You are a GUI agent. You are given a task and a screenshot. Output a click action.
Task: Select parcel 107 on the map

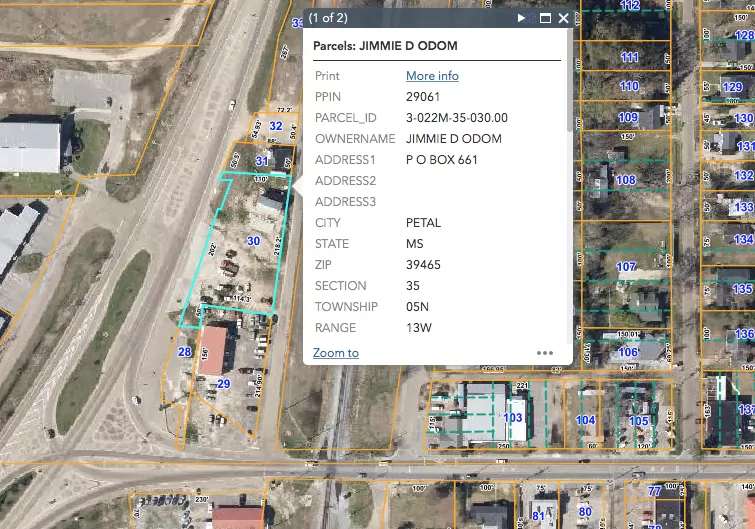pyautogui.click(x=627, y=267)
